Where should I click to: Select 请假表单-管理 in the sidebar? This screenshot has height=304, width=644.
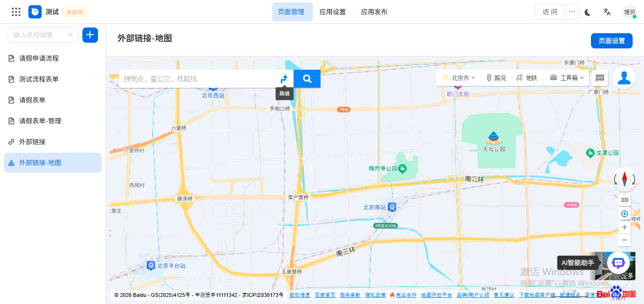coord(53,121)
